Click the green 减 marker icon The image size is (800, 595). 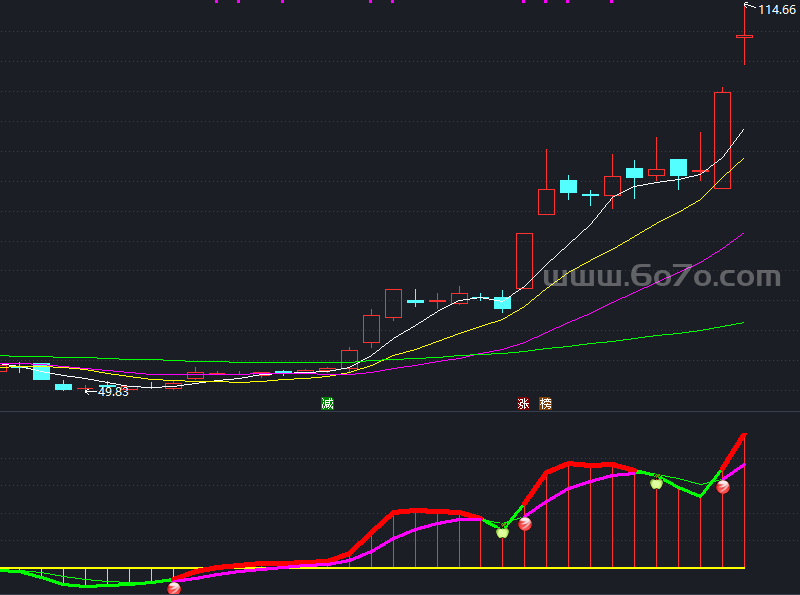click(x=327, y=404)
